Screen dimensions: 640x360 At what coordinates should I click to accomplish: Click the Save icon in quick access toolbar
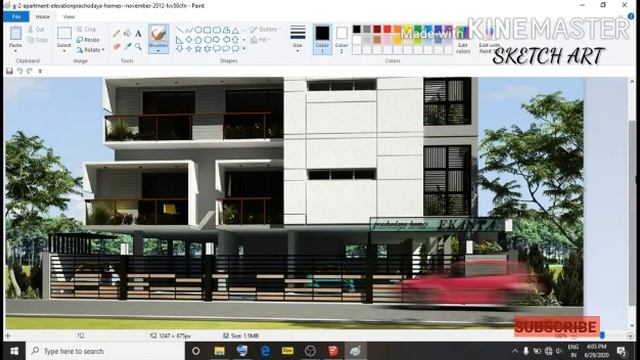pos(9,71)
